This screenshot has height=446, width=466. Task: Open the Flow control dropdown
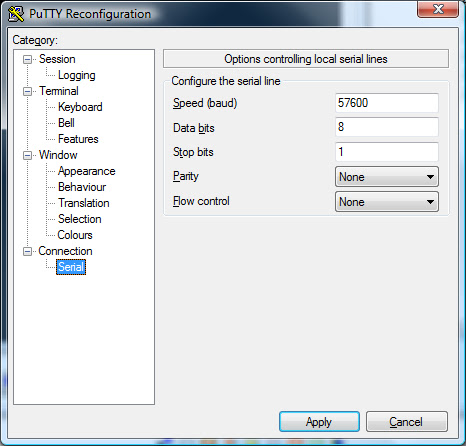pos(387,202)
